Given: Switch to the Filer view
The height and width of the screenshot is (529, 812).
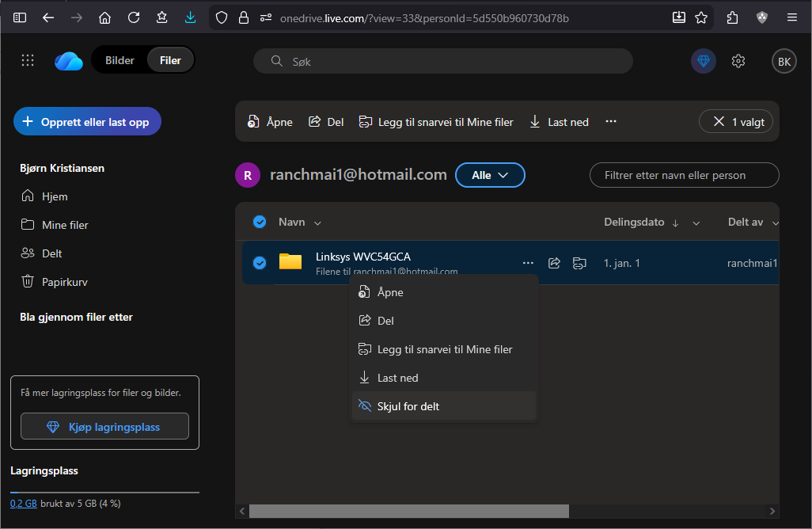Looking at the screenshot, I should point(170,60).
